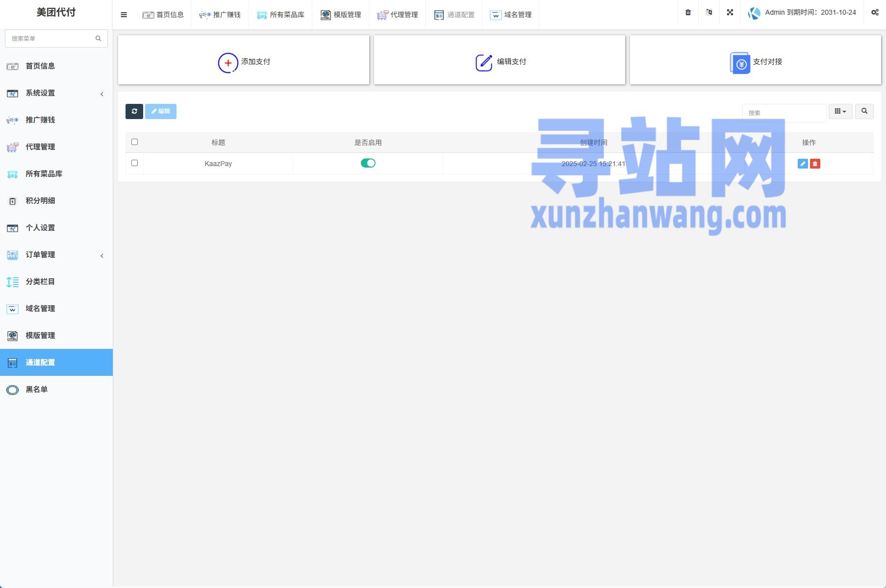Viewport: 886px width, 588px height.
Task: Click the 美团代付 logo title
Action: (56, 12)
